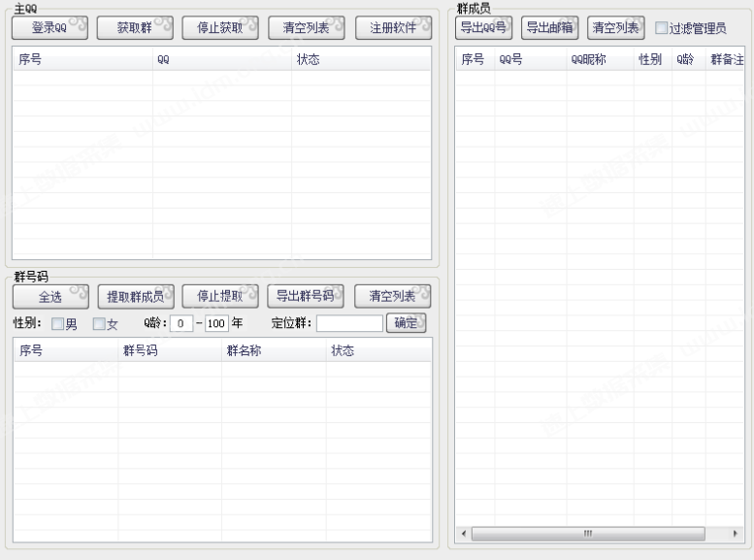The image size is (754, 560).
Task: Click the right scroll arrow of members list
Action: [736, 534]
